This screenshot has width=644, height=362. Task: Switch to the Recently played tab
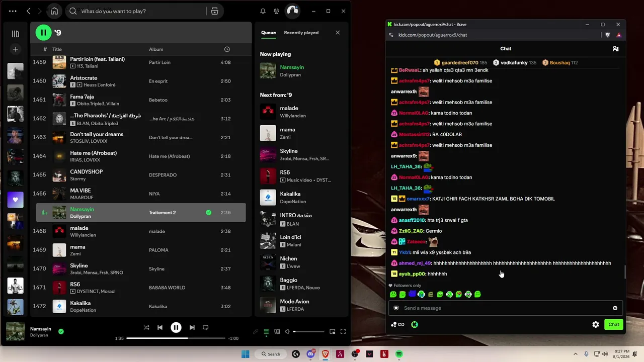pyautogui.click(x=301, y=33)
